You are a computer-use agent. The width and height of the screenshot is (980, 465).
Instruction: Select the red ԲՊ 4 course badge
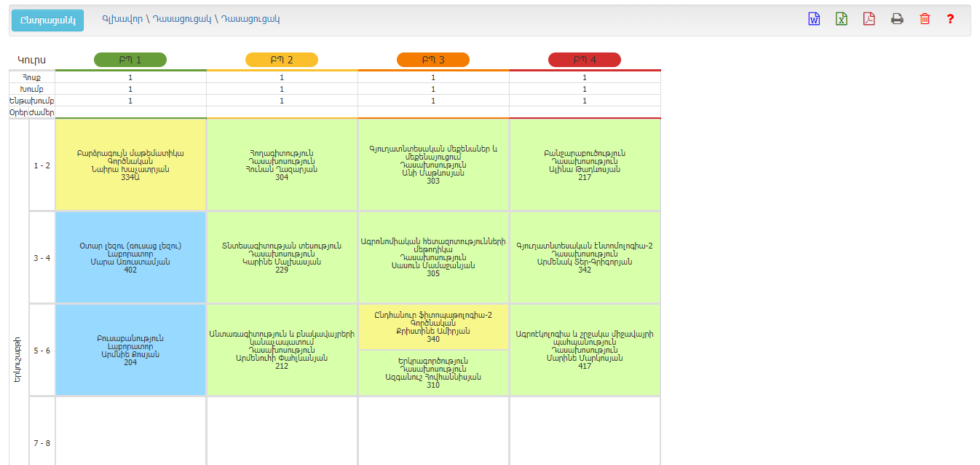click(x=585, y=60)
